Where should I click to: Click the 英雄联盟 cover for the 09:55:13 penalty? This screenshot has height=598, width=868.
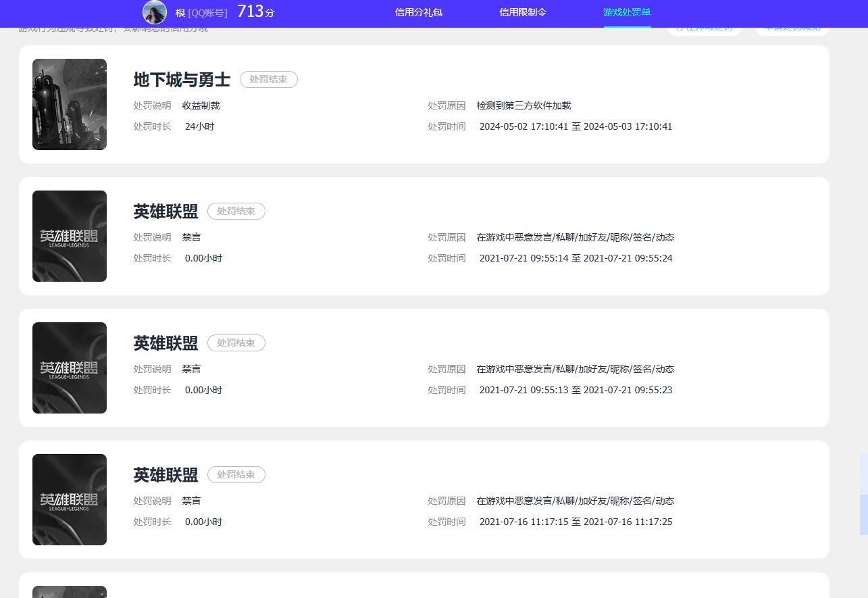point(70,368)
